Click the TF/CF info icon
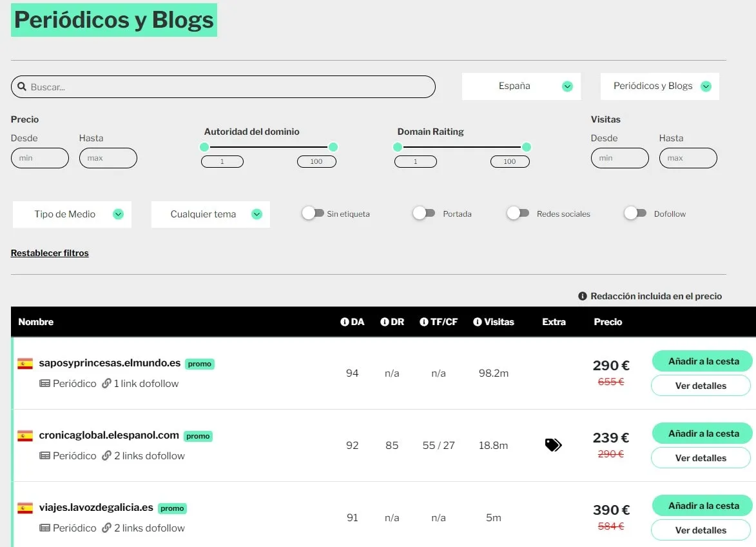This screenshot has height=547, width=756. [x=424, y=322]
